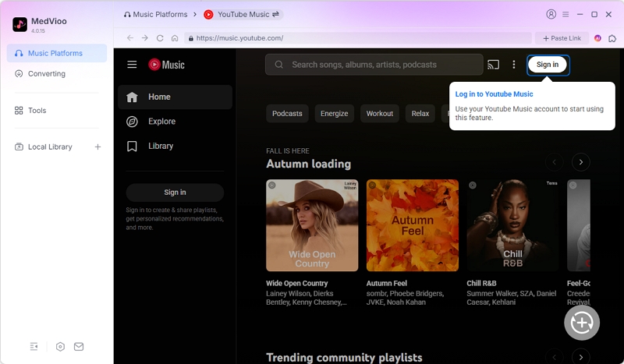624x364 pixels.
Task: Click the search magnifier icon
Action: (x=279, y=65)
